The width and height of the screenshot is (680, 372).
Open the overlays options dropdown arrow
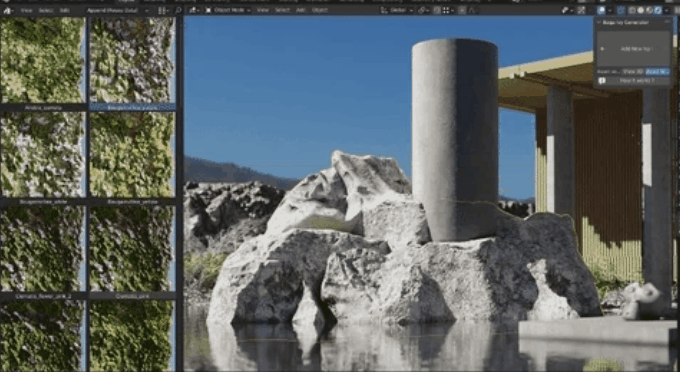tap(609, 10)
